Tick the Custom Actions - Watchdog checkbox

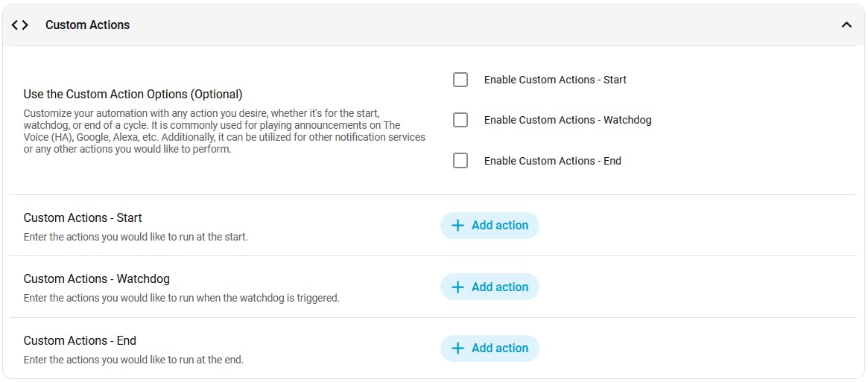pyautogui.click(x=460, y=120)
